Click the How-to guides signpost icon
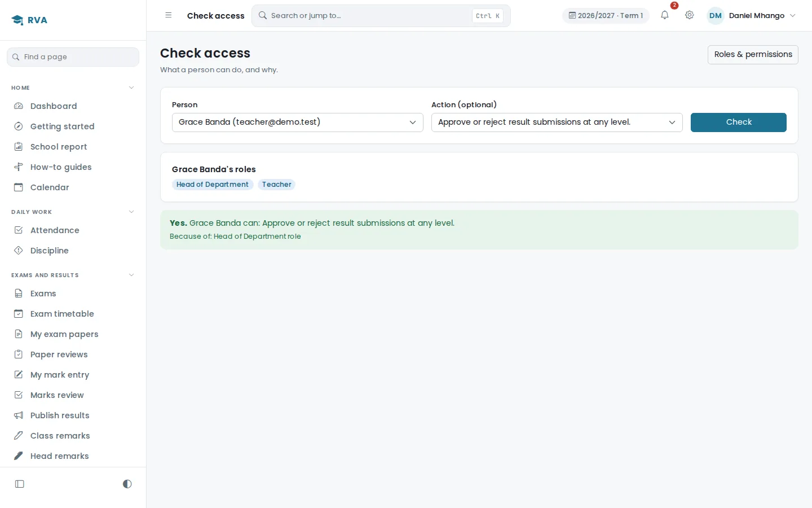 (x=19, y=167)
